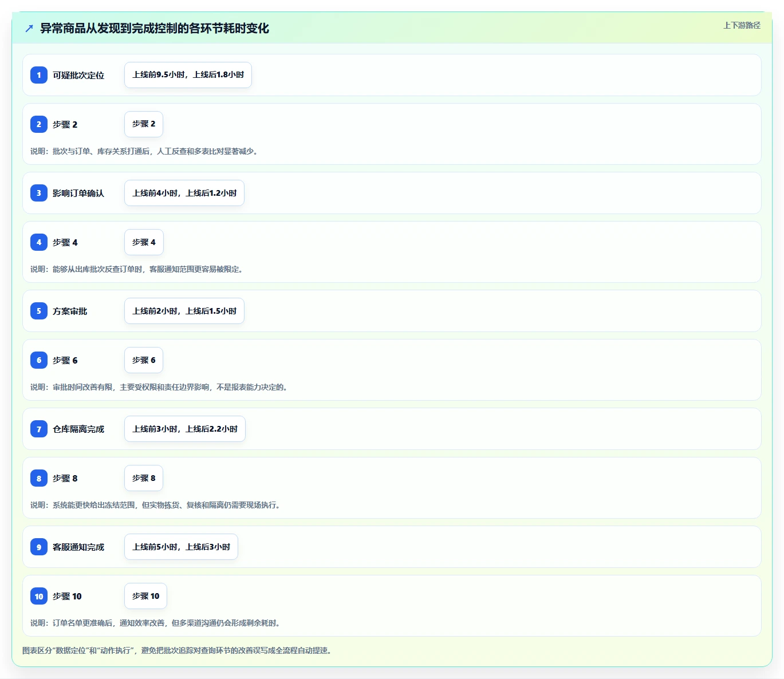This screenshot has height=679, width=784.
Task: Click the boxed 步骤 2 chip
Action: click(x=144, y=124)
